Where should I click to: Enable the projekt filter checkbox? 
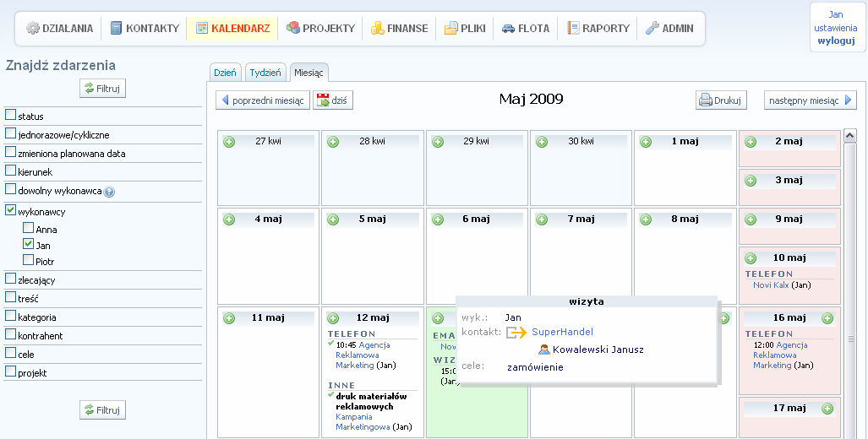(x=10, y=371)
